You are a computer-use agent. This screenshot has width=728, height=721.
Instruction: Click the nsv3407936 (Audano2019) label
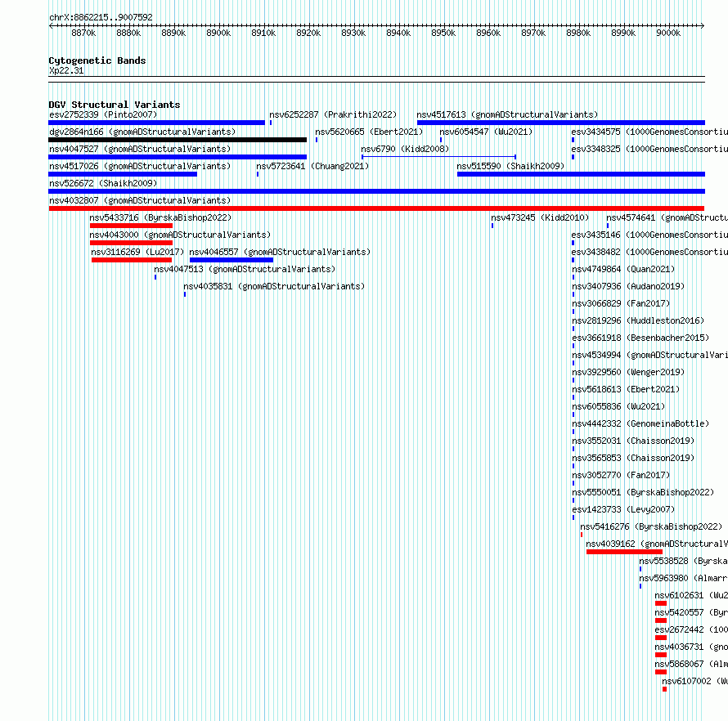point(628,286)
